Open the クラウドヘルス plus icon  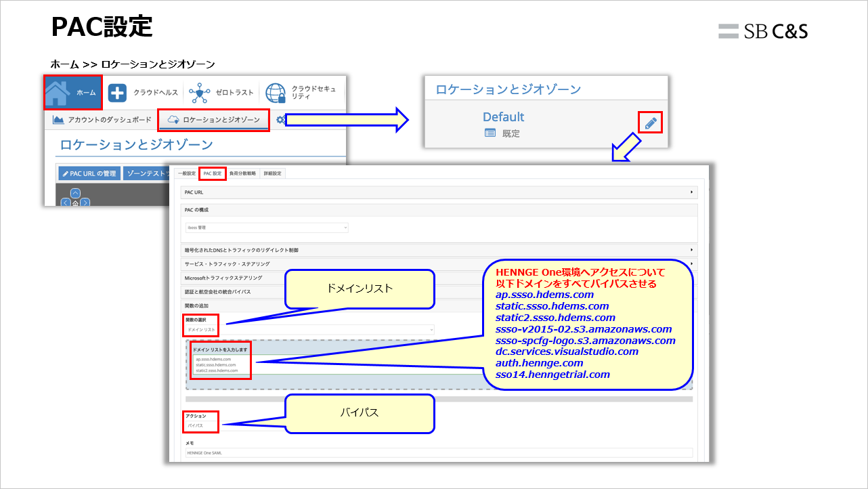pyautogui.click(x=117, y=93)
